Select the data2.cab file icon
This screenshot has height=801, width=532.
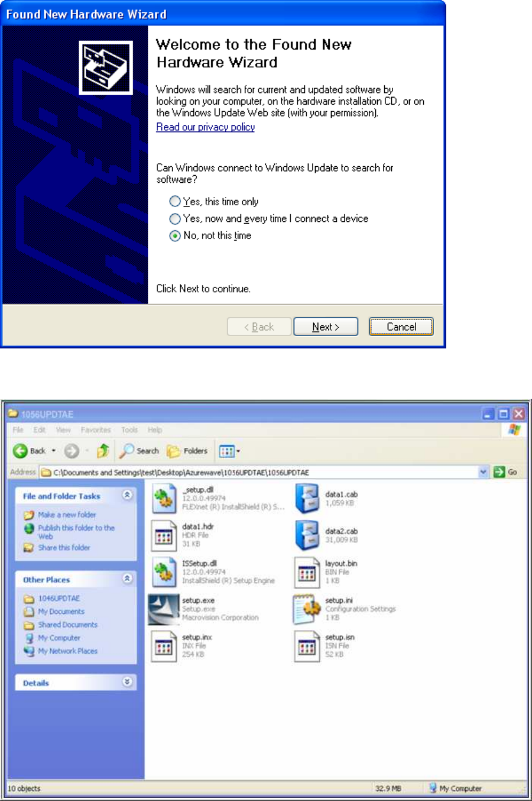[307, 535]
